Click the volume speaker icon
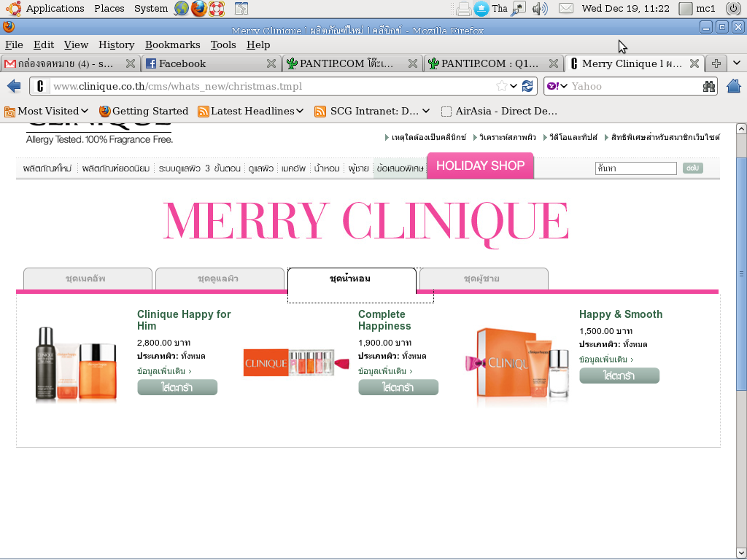747x560 pixels. (x=540, y=9)
